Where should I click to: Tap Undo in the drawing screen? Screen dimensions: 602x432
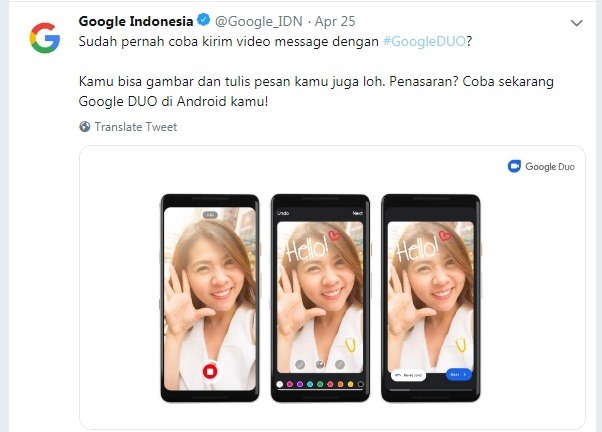click(x=283, y=213)
